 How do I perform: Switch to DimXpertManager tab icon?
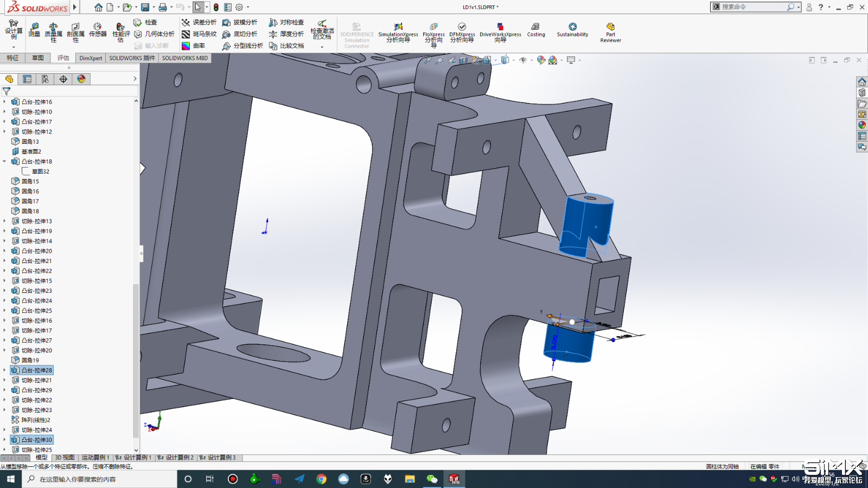click(x=63, y=79)
